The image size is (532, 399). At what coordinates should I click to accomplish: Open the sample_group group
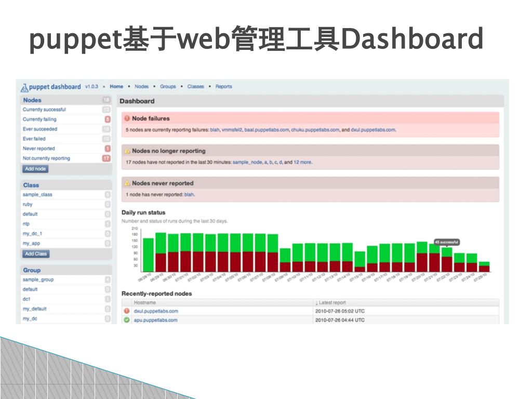click(x=38, y=280)
